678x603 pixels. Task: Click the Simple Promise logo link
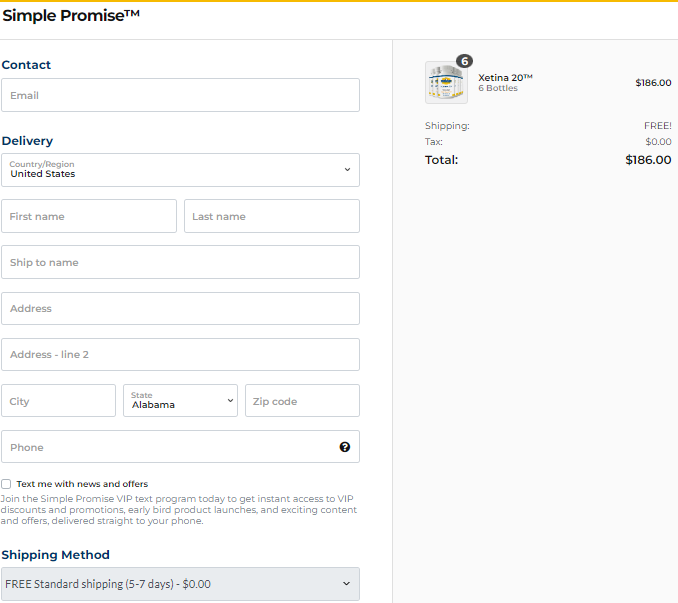pyautogui.click(x=71, y=16)
